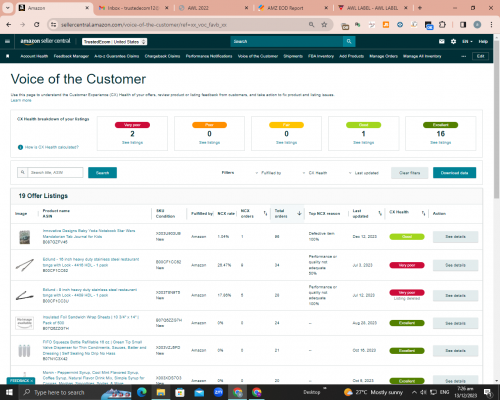Click the teal magnifier search button in header
Image resolution: width=500 pixels, height=400 pixels.
click(x=349, y=41)
